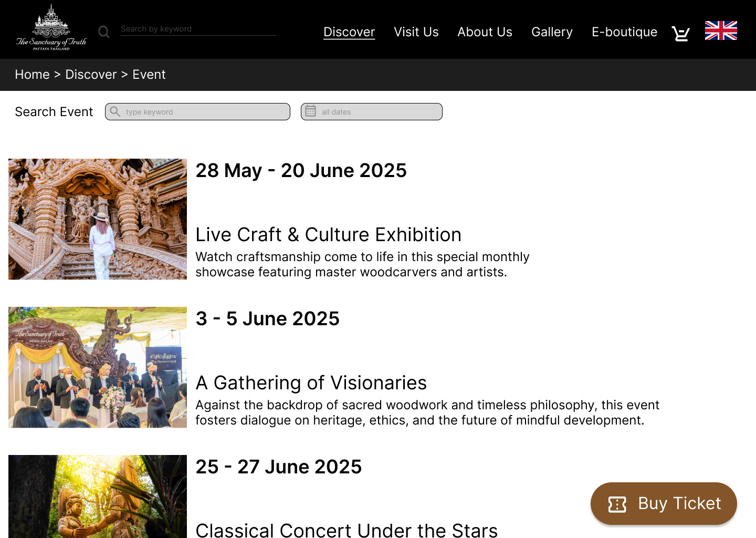Go to the About Us page
The width and height of the screenshot is (756, 538).
click(x=485, y=32)
